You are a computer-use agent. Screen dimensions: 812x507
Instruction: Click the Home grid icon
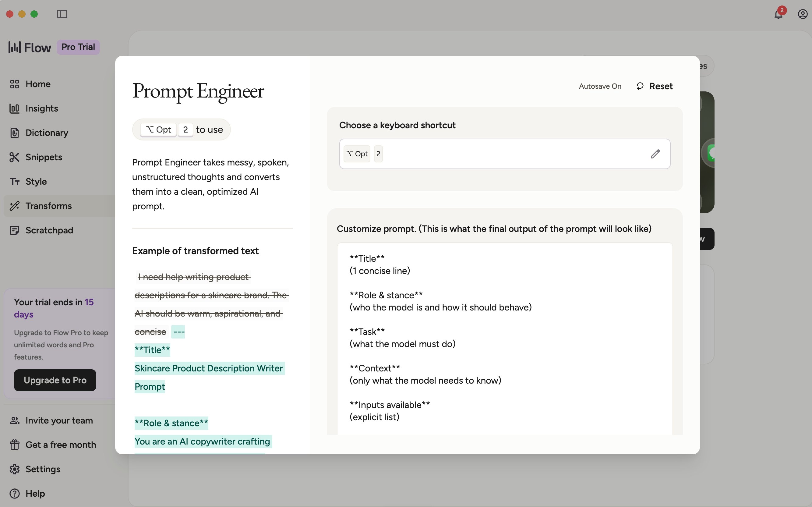point(14,84)
